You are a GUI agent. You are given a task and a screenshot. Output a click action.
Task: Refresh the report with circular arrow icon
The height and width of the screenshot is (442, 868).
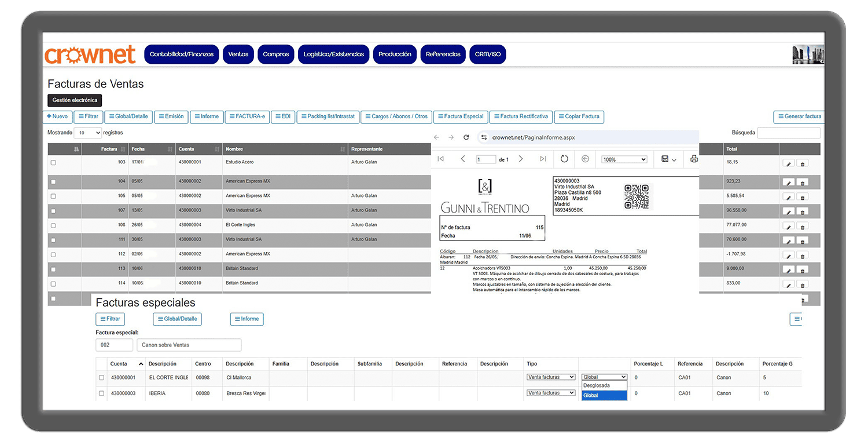coord(564,159)
